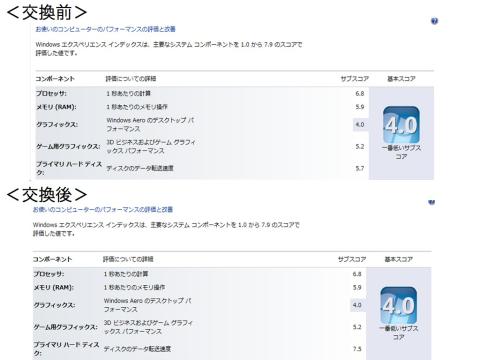Click the gaming graphics subscore 5.2 in 交換後 table
The width and height of the screenshot is (480, 360).
(x=357, y=327)
